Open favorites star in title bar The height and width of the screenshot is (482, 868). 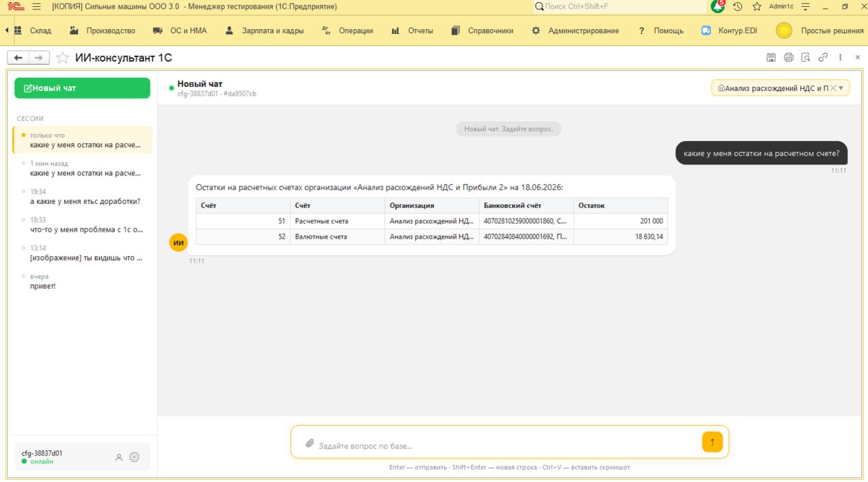point(757,7)
